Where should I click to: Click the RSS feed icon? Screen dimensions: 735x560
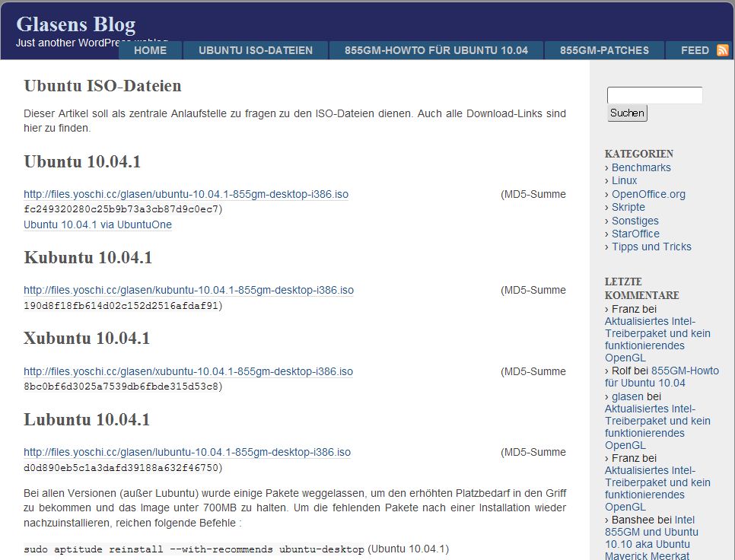point(722,50)
